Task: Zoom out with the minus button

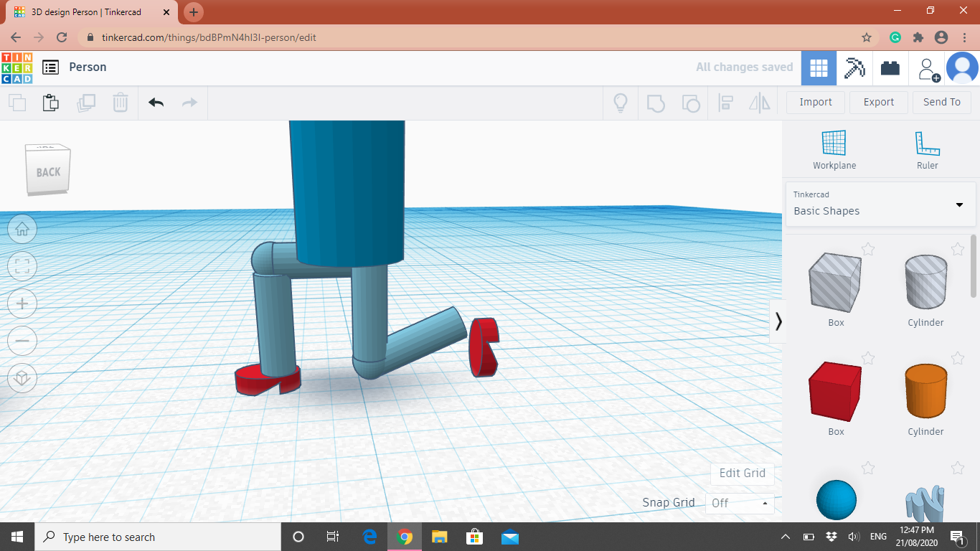Action: [22, 340]
